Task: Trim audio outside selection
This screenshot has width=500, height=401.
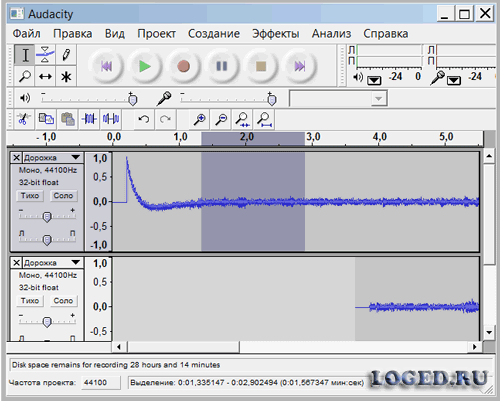Action: click(89, 119)
